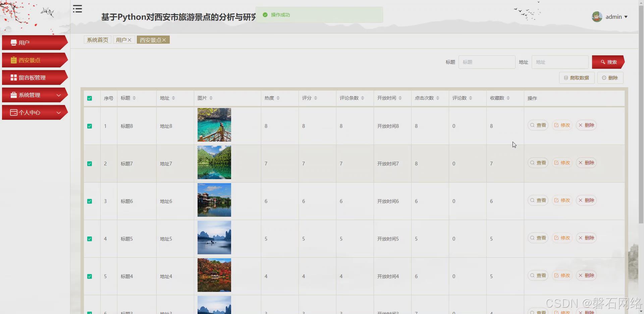Sort by the 评分 column arrows
The image size is (644, 314).
(x=316, y=98)
